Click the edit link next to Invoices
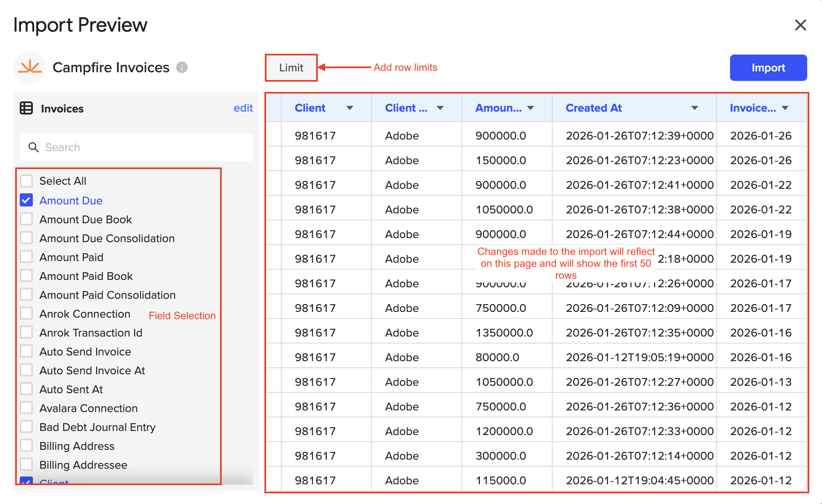This screenshot has height=504, width=822. [243, 108]
